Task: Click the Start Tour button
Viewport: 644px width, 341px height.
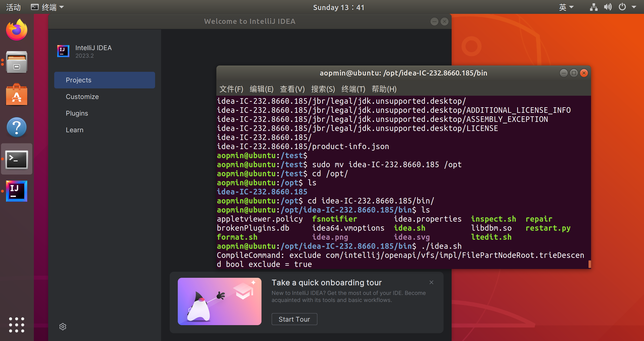Action: click(x=294, y=319)
